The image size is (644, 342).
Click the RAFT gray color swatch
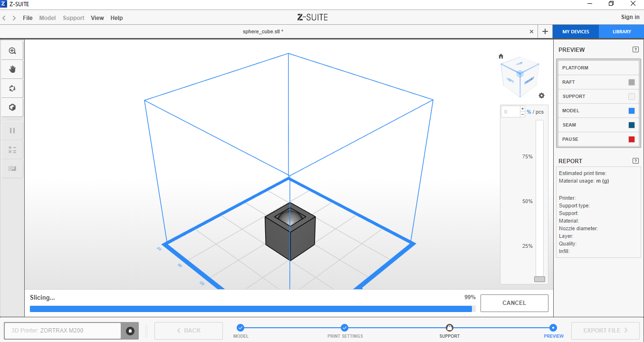click(x=632, y=82)
